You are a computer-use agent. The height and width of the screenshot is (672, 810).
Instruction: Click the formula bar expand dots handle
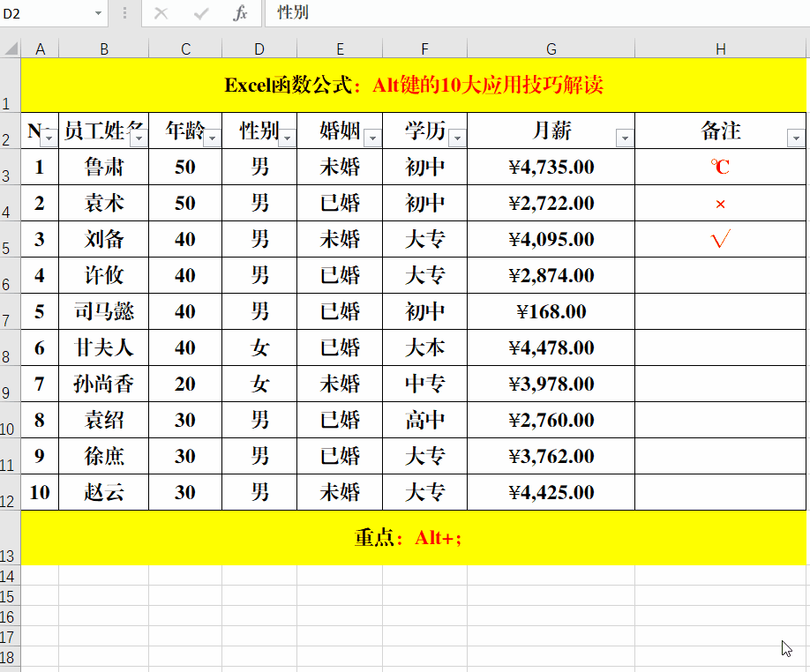tap(124, 13)
